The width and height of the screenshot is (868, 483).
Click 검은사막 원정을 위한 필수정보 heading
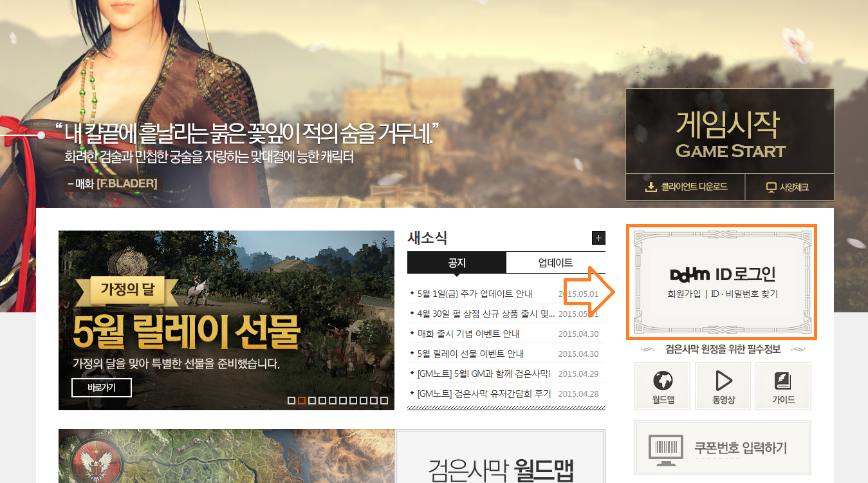click(x=723, y=350)
